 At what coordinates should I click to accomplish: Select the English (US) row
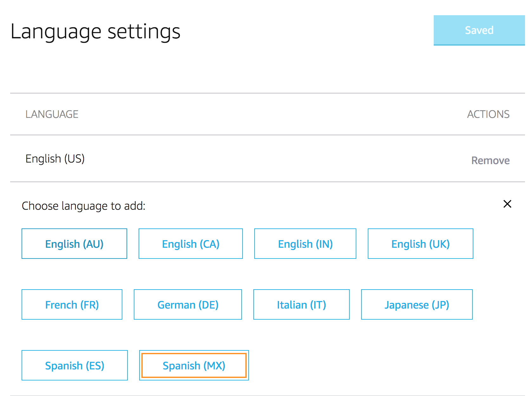click(x=55, y=159)
